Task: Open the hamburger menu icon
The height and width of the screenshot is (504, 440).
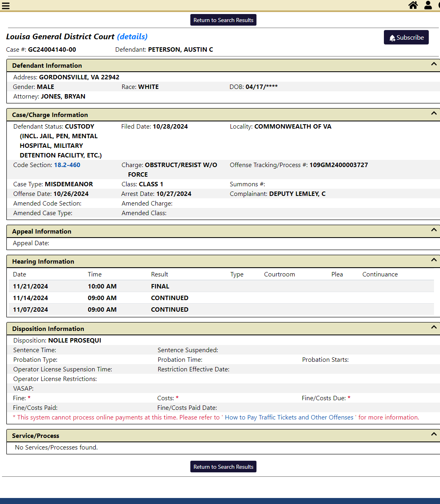Action: click(6, 6)
